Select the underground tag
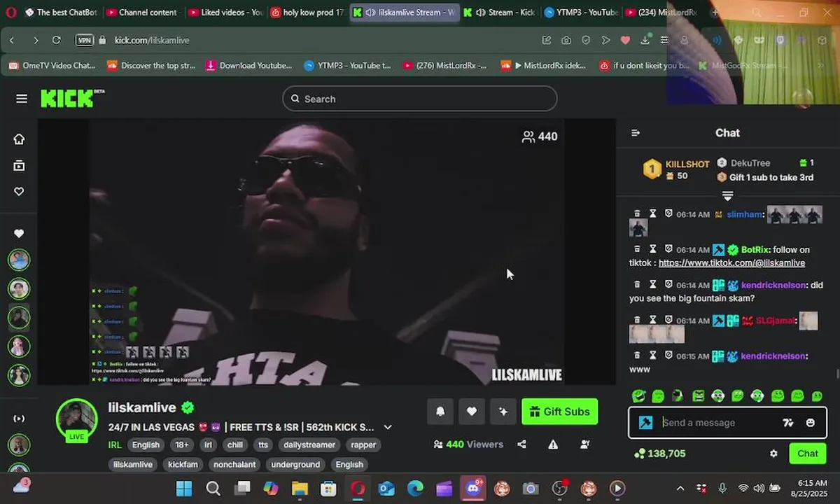 [295, 464]
